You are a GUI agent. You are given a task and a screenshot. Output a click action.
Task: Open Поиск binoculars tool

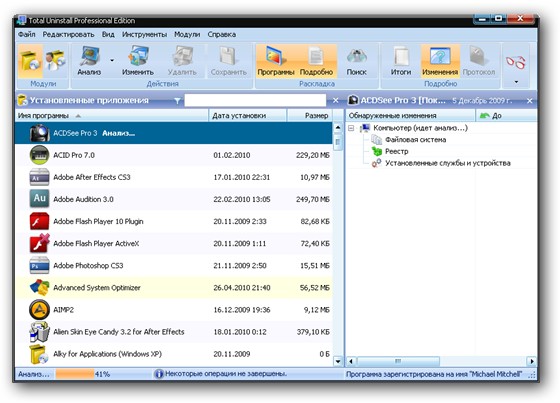point(356,61)
